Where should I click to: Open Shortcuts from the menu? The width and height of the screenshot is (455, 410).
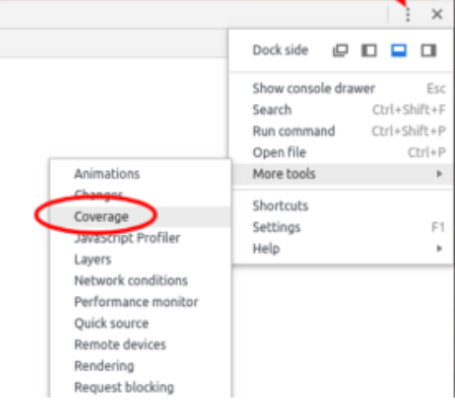343,206
